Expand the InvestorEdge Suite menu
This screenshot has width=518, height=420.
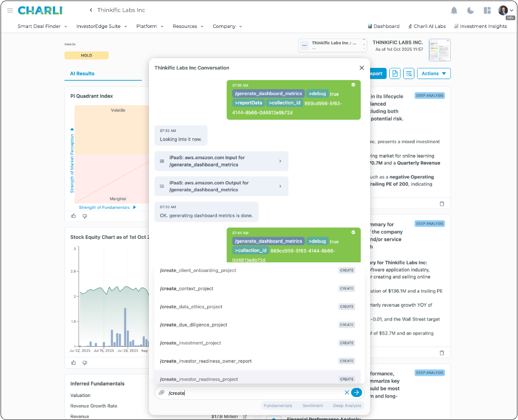pos(102,26)
